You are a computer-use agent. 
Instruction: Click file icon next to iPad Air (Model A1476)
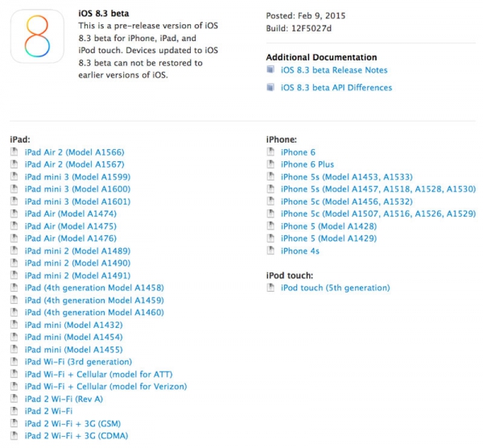(14, 238)
